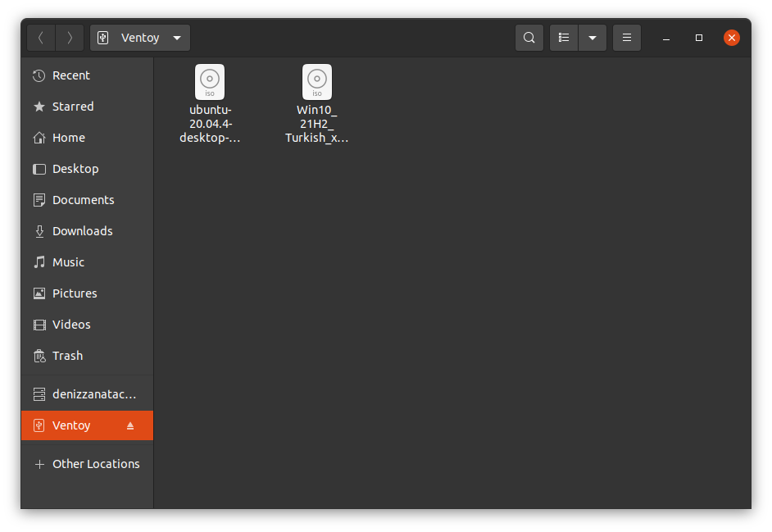The height and width of the screenshot is (532, 772).
Task: Open the Pictures sidebar entry
Action: (87, 293)
